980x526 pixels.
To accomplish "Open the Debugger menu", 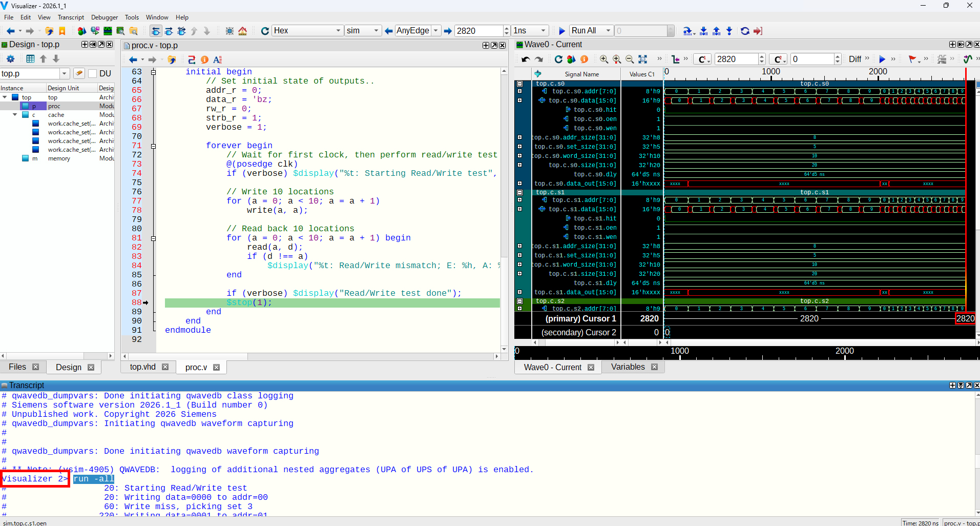I will click(105, 17).
